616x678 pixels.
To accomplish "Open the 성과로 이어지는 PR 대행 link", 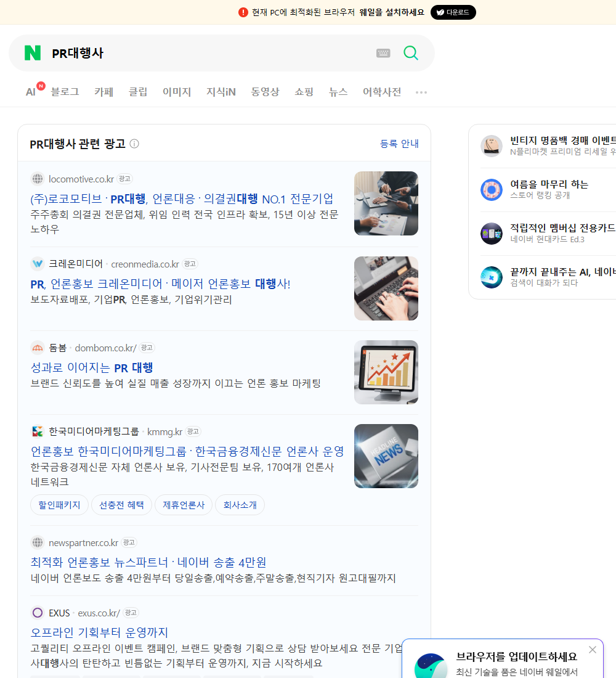I will (x=92, y=368).
